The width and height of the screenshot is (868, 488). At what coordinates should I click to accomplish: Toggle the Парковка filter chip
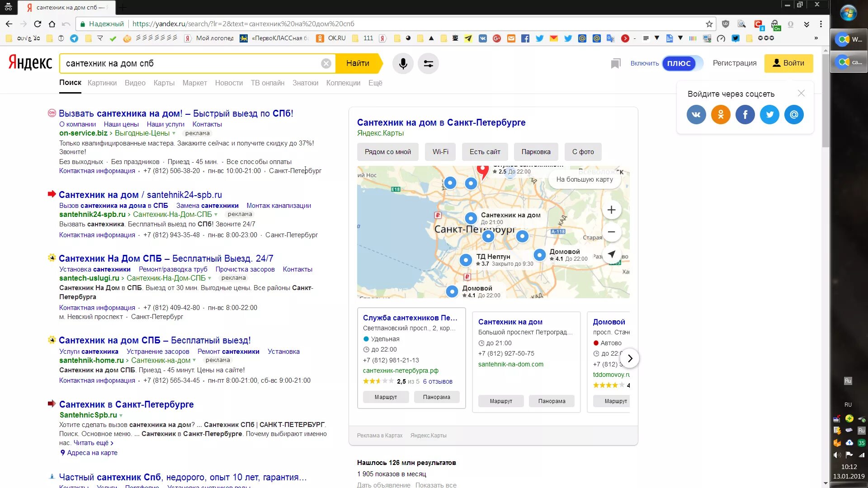(x=536, y=152)
